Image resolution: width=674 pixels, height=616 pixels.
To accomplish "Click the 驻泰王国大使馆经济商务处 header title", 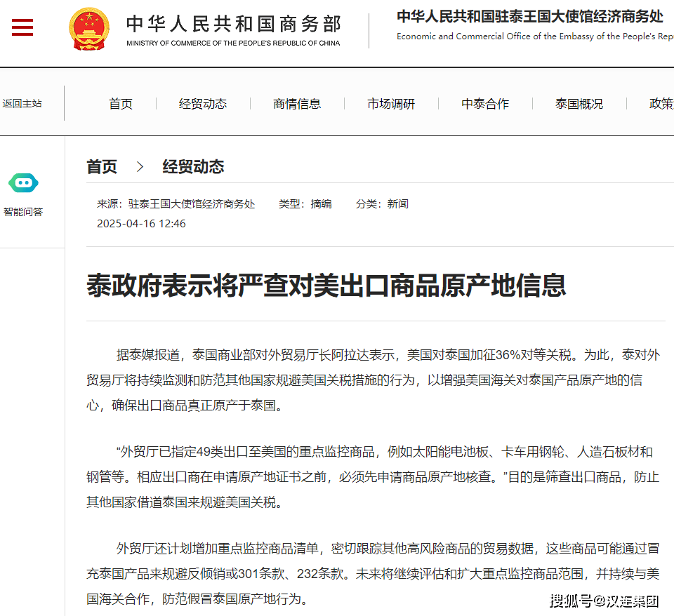I will pos(530,16).
